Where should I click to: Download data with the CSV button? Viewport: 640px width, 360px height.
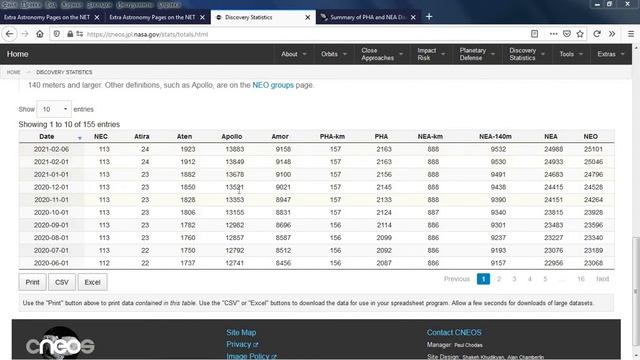click(x=62, y=282)
